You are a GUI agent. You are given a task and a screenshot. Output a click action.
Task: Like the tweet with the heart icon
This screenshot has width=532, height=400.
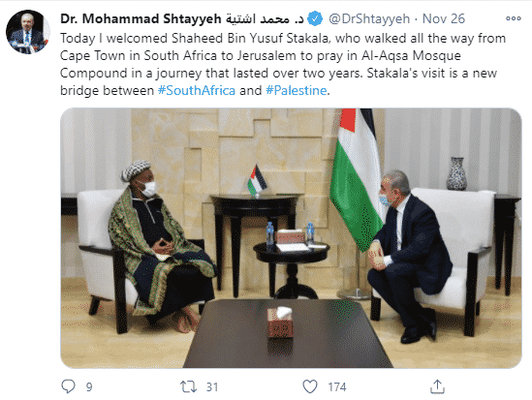(310, 386)
